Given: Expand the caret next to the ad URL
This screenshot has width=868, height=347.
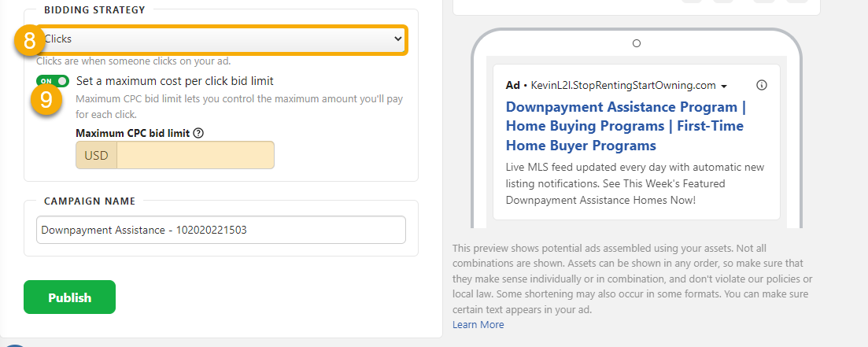Looking at the screenshot, I should [x=723, y=86].
